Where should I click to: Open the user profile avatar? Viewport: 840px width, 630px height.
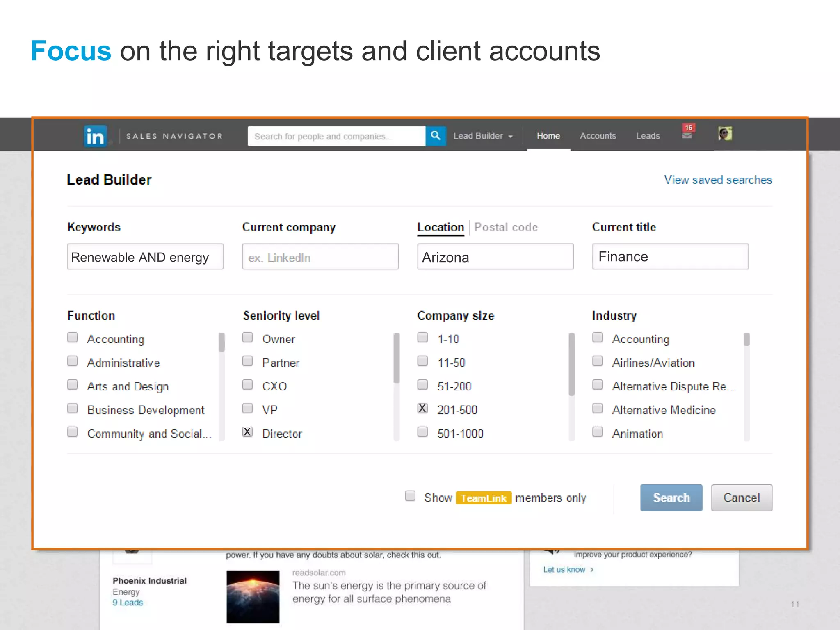pyautogui.click(x=725, y=134)
